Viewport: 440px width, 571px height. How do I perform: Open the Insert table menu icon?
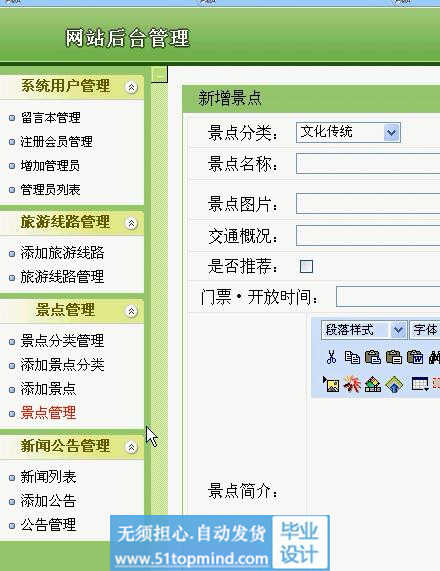(420, 384)
